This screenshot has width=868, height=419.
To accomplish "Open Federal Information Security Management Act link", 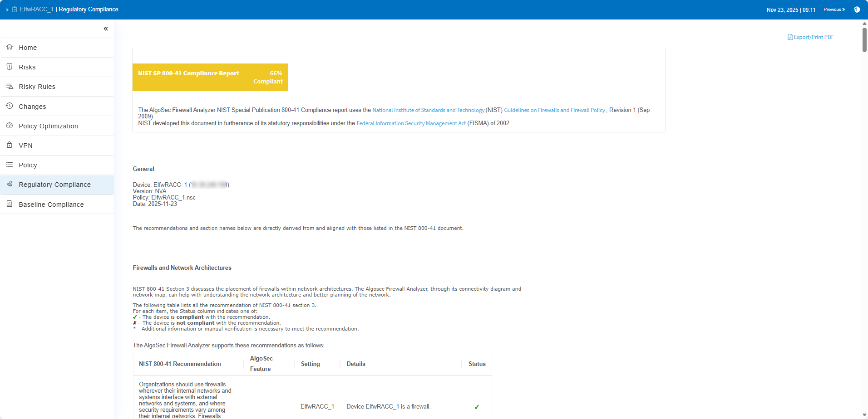I will [411, 123].
